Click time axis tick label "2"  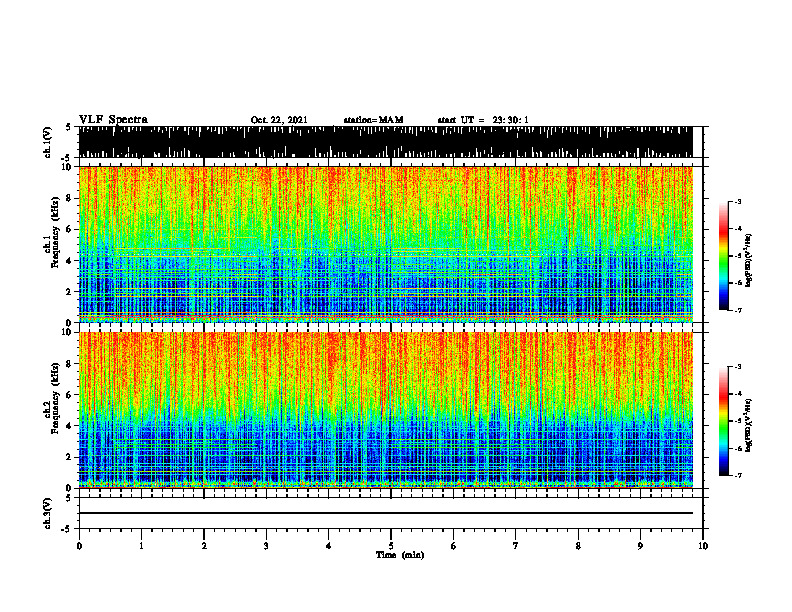204,546
